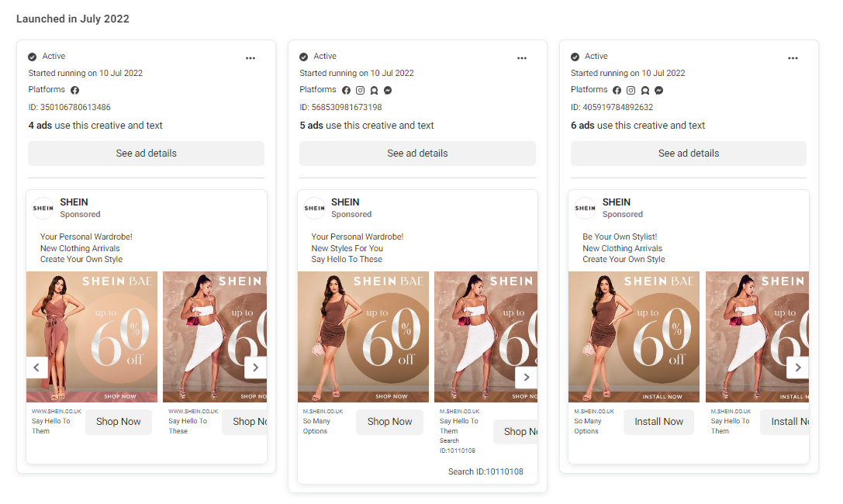Image resolution: width=843 pixels, height=504 pixels.
Task: Select text 'ID: 405919784892632'
Action: tap(612, 108)
